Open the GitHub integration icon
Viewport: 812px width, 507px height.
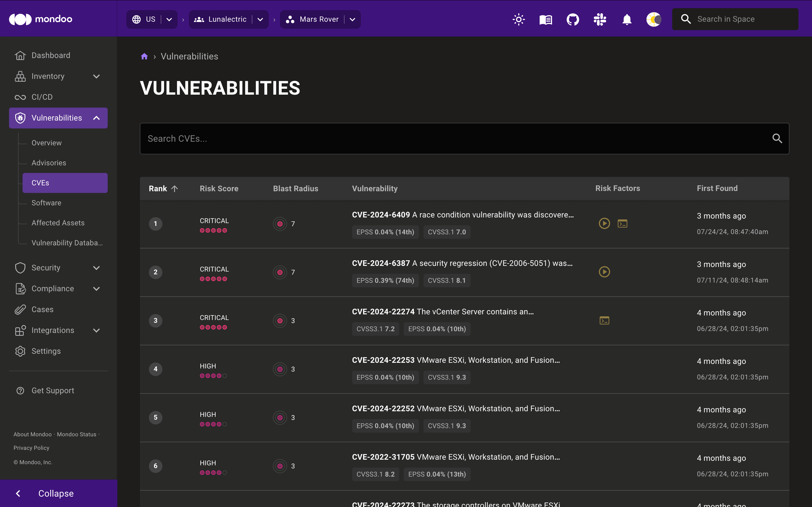[573, 19]
